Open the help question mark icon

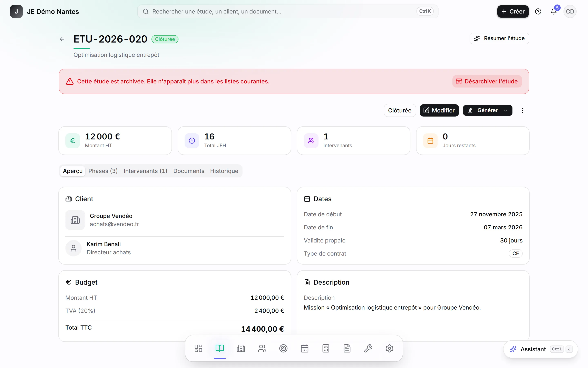click(538, 11)
